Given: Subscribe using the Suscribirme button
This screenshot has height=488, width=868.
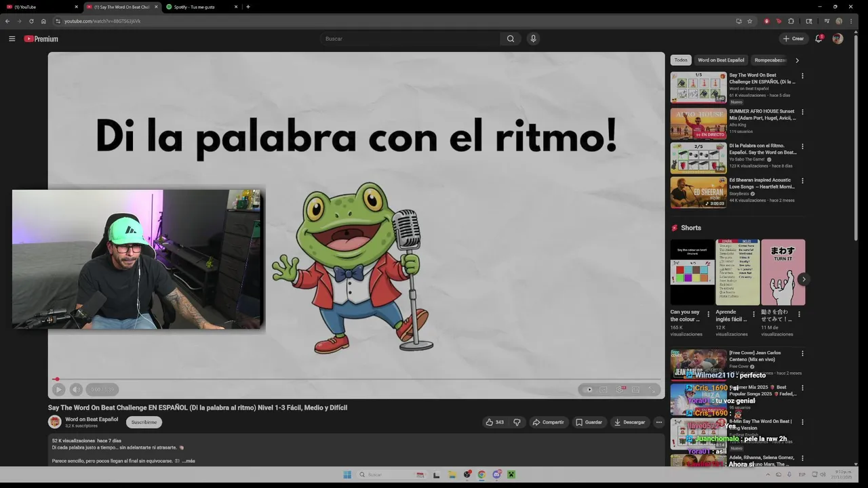Looking at the screenshot, I should 144,422.
